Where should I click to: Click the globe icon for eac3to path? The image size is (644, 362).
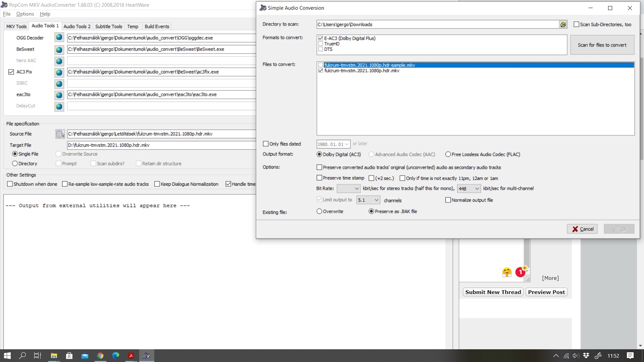59,95
